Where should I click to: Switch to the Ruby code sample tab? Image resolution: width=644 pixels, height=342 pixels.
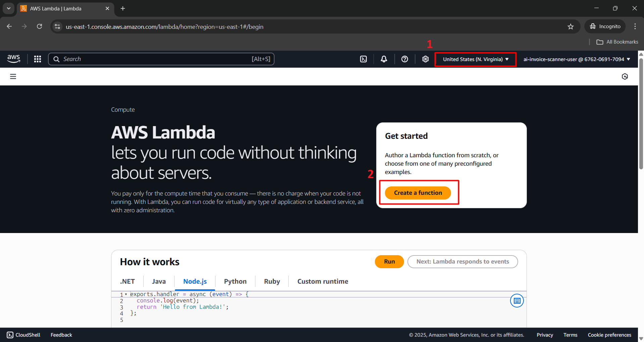tap(272, 281)
